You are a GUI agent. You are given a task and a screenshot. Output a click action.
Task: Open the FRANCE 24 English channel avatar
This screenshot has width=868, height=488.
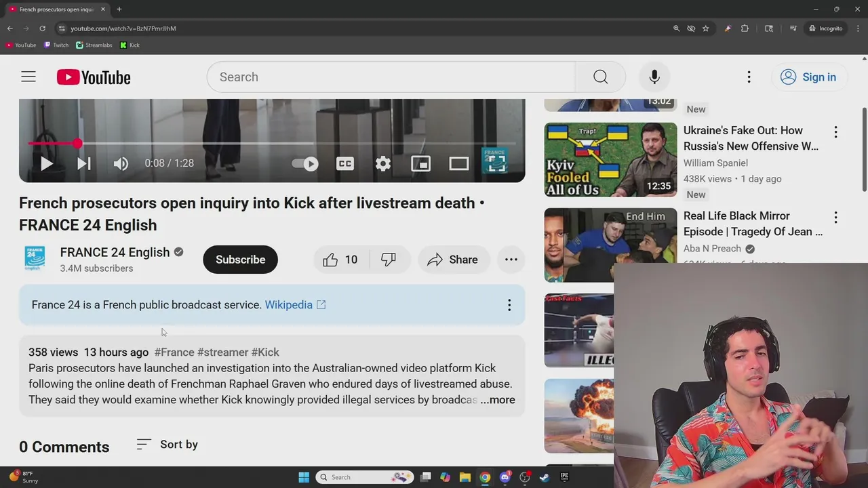(35, 259)
